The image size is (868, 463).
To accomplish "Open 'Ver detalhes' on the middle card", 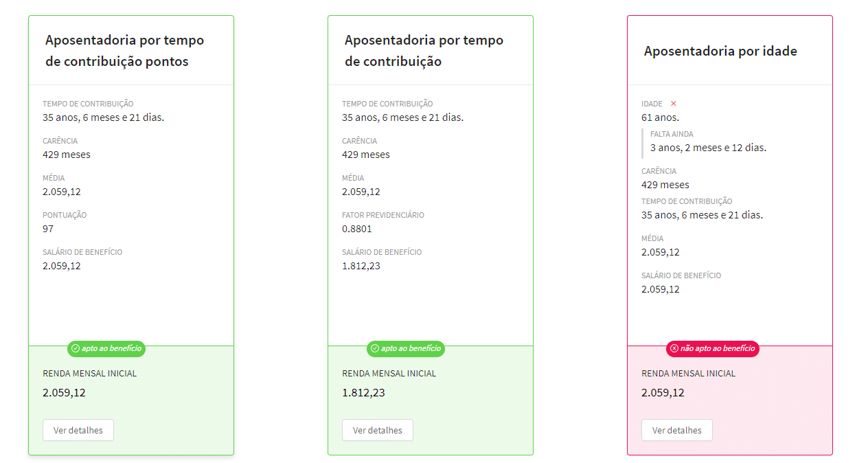I will 377,429.
